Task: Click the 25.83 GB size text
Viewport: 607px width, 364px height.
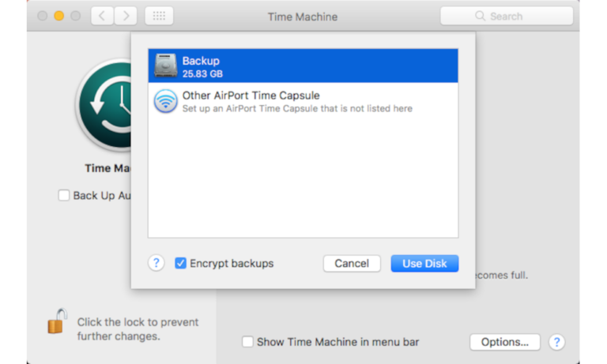Action: (x=202, y=74)
